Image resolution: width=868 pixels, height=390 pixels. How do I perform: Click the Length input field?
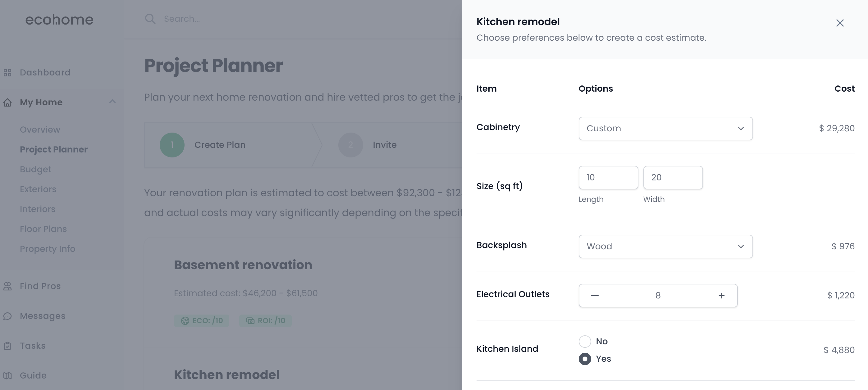click(608, 178)
